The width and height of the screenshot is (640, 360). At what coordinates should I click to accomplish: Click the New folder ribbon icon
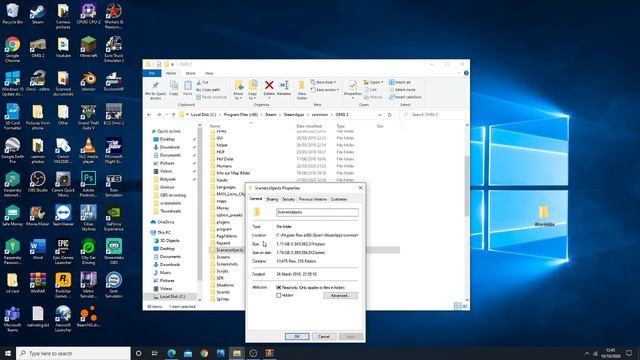302,90
